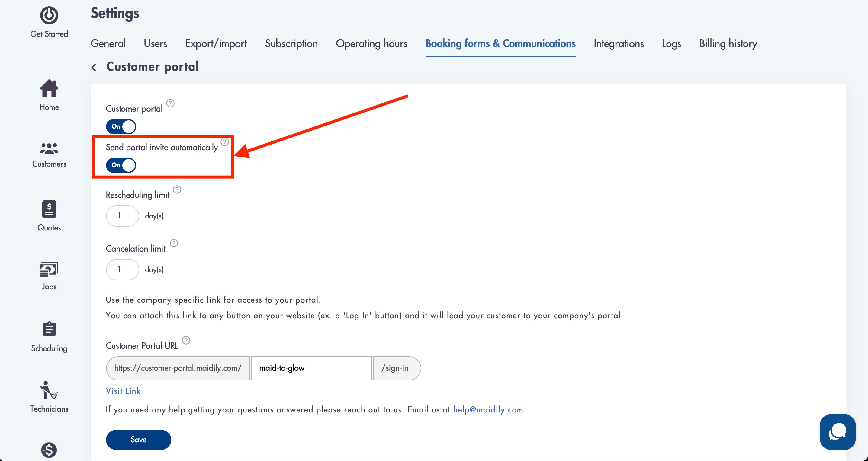Edit the maid-to-glow portal URL field
The width and height of the screenshot is (868, 461).
311,368
